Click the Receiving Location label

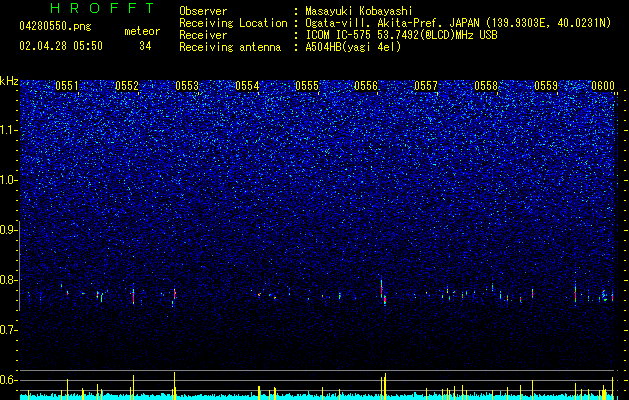coord(233,23)
